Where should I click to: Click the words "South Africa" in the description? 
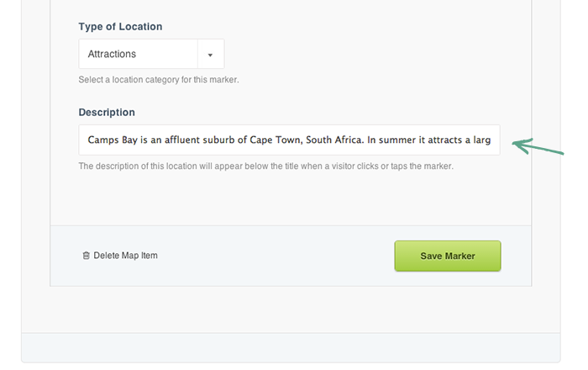[334, 140]
